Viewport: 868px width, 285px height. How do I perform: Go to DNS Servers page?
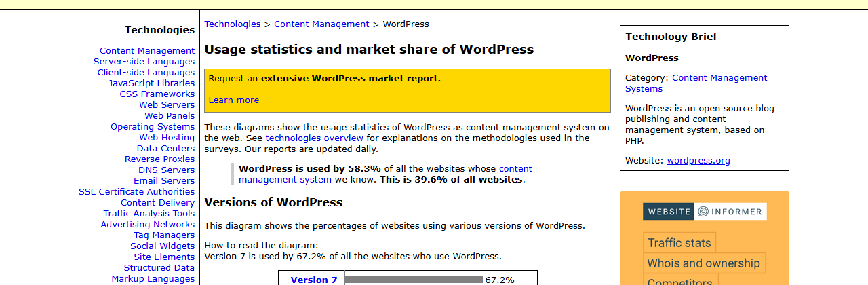167,170
